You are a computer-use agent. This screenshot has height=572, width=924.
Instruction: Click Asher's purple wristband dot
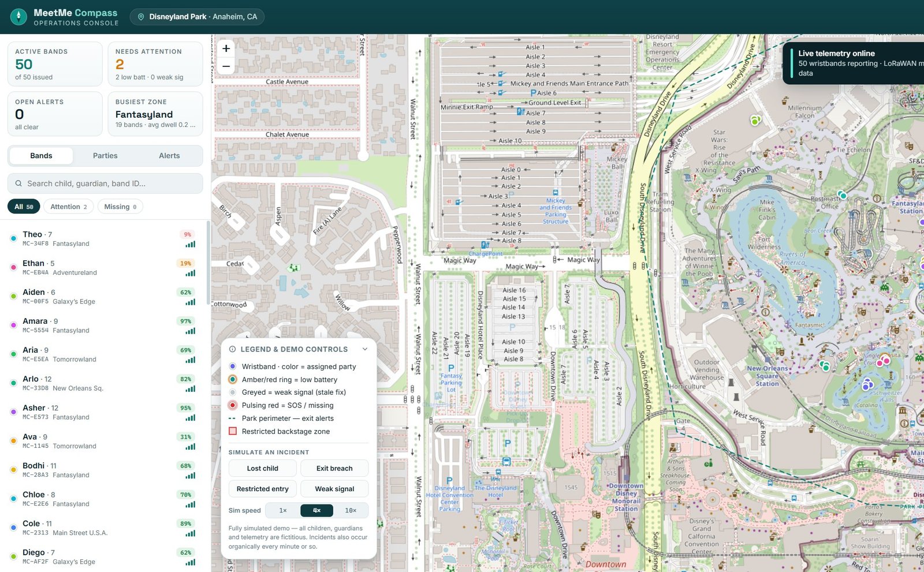click(13, 412)
